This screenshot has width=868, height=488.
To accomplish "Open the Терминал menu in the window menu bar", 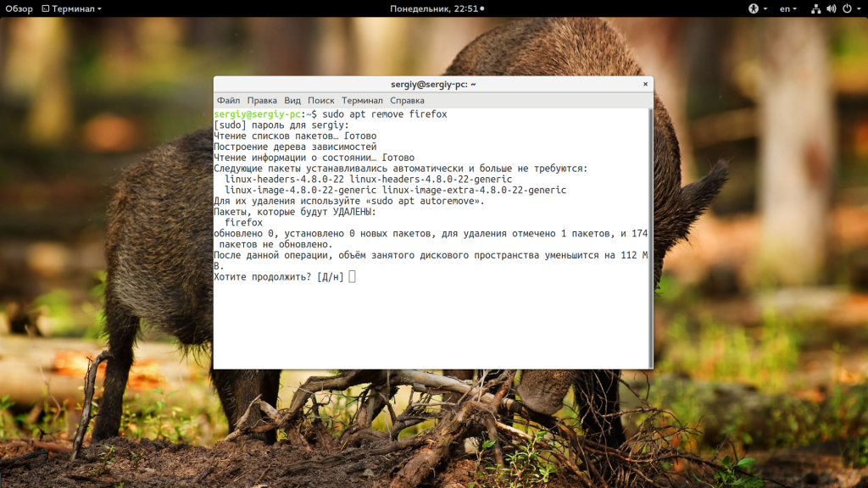I will coord(362,100).
